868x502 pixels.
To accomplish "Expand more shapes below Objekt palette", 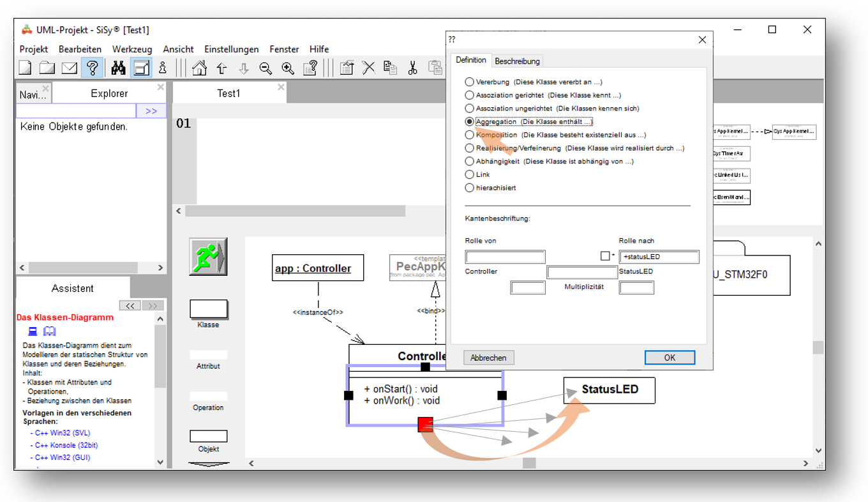I will [209, 464].
